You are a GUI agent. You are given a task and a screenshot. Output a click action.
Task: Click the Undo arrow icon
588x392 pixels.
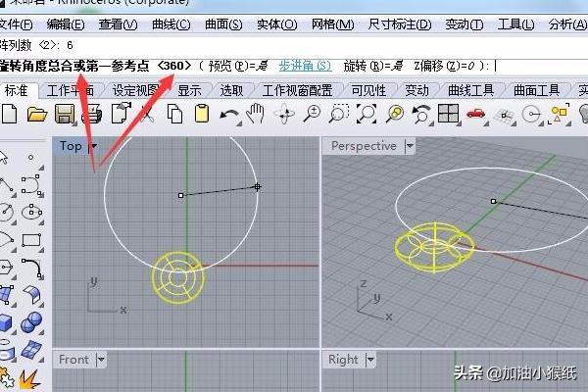[229, 115]
